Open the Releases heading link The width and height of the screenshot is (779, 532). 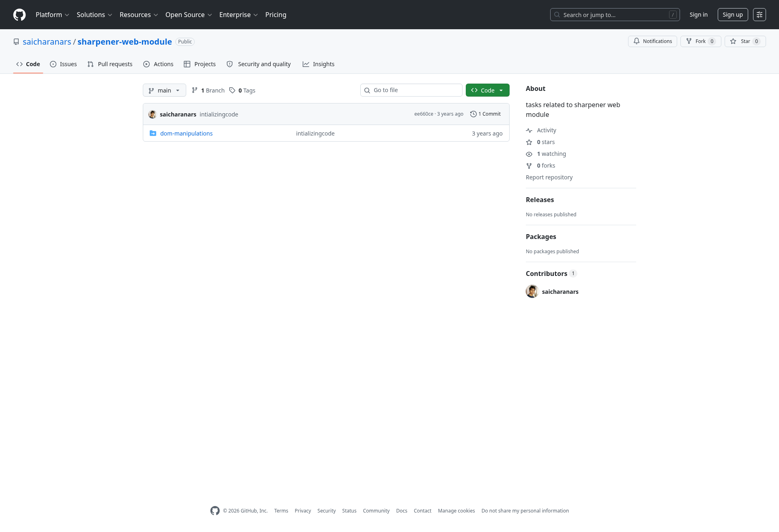[540, 200]
